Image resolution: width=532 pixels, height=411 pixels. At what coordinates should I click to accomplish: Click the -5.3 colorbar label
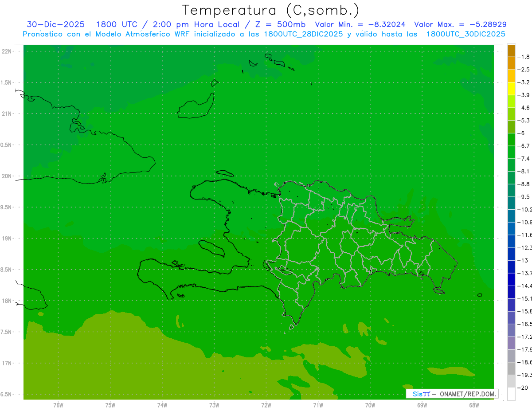[x=524, y=121]
